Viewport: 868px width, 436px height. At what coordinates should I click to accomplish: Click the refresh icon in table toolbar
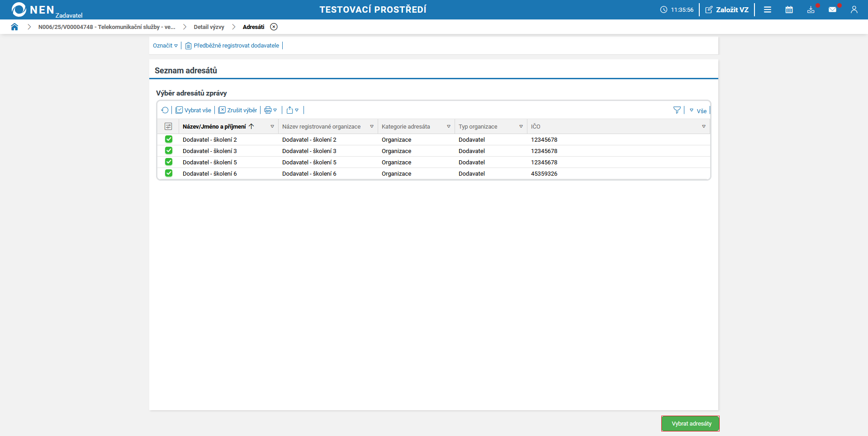pos(165,110)
